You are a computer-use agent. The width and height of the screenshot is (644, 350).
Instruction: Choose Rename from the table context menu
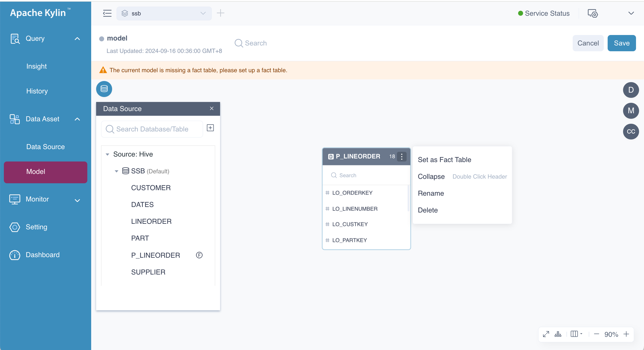click(x=431, y=193)
